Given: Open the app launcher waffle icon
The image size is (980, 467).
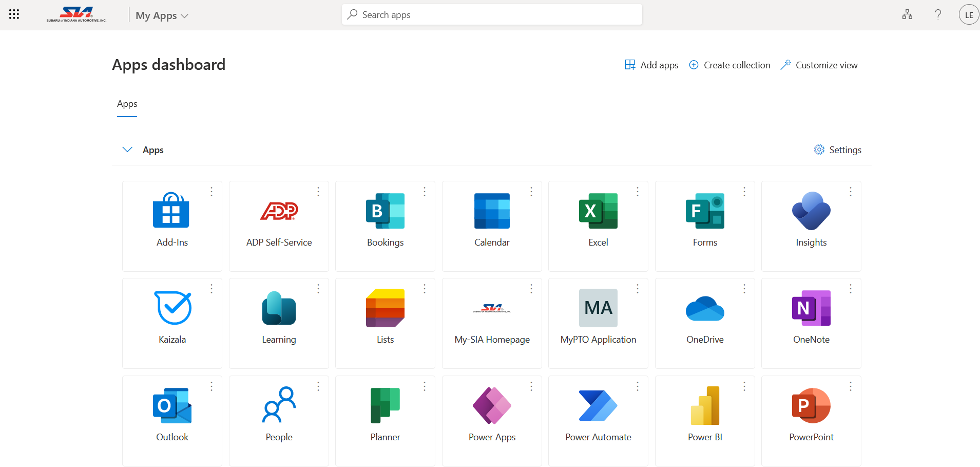Looking at the screenshot, I should 14,14.
